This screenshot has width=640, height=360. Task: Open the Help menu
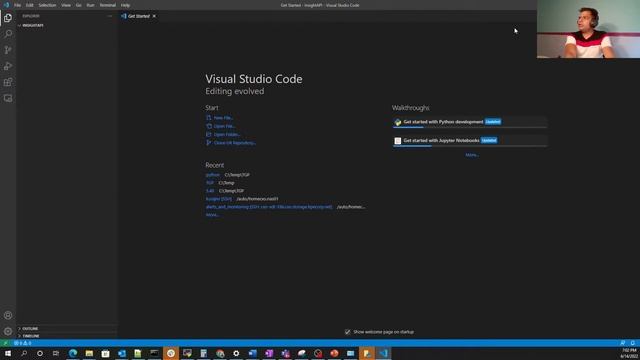125,5
